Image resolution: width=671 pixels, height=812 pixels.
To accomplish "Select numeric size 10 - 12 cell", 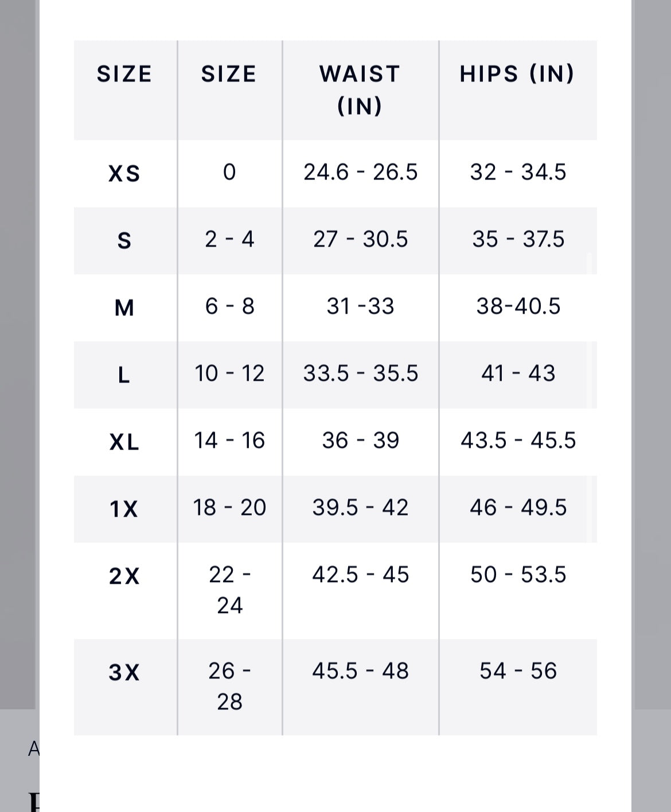I will click(229, 373).
